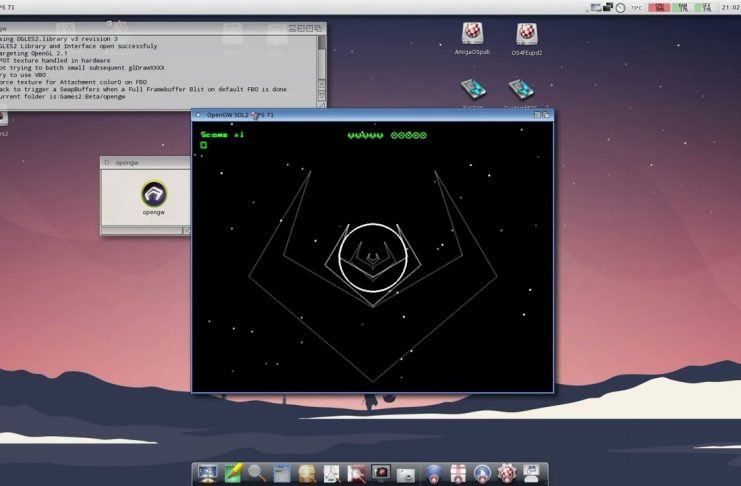Open the OS4FEupd2 disk icon
The height and width of the screenshot is (486, 741).
(526, 35)
